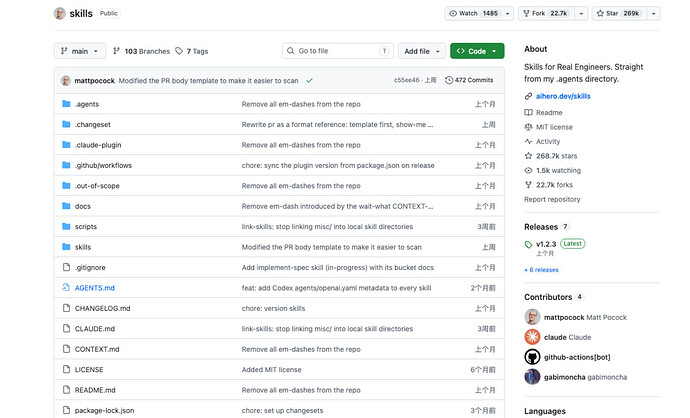Open the 7 Tags link

[192, 51]
